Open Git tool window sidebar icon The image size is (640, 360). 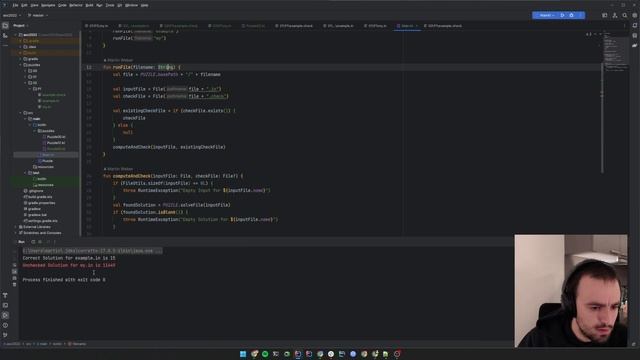tap(5, 335)
